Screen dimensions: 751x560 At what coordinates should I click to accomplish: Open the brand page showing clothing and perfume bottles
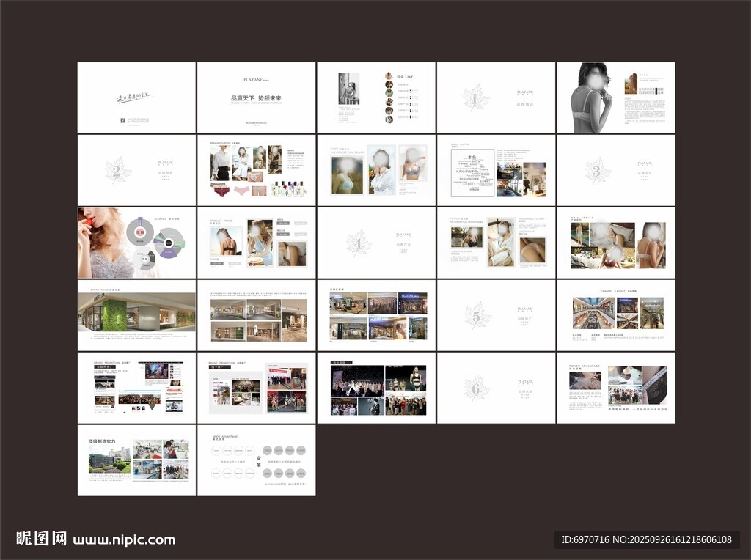[x=256, y=170]
